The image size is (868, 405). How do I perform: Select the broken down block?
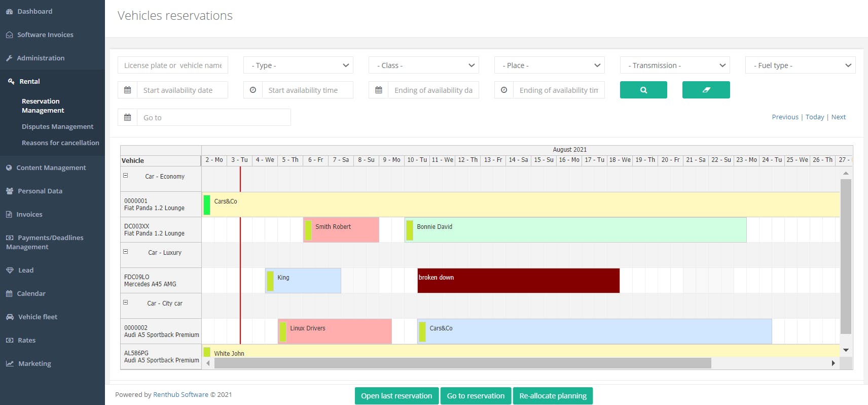[519, 281]
